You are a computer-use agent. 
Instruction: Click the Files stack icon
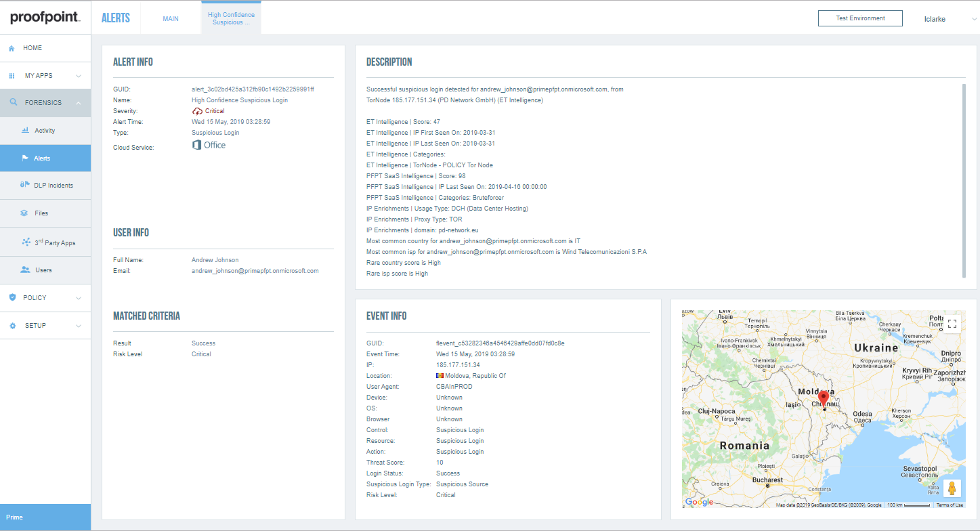pyautogui.click(x=25, y=213)
